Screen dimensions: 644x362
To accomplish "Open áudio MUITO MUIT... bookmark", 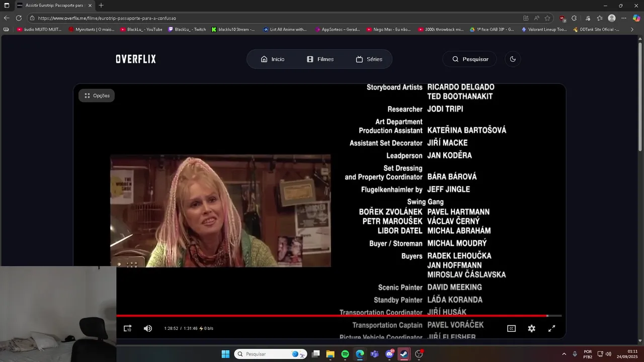I will click(x=39, y=30).
